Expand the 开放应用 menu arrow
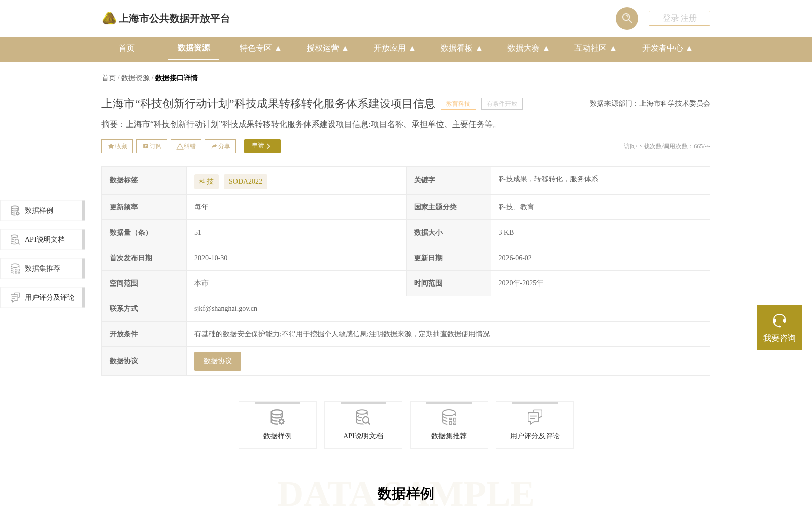The image size is (812, 508). coord(412,48)
